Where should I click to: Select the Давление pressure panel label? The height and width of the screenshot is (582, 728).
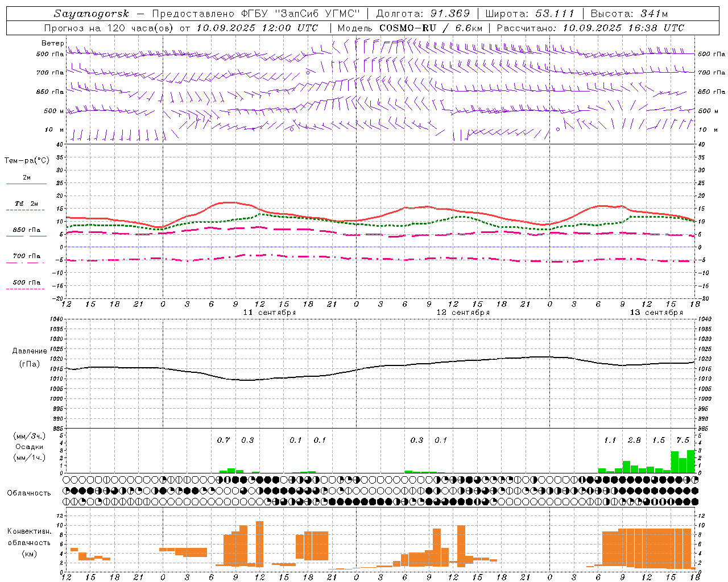pyautogui.click(x=30, y=351)
